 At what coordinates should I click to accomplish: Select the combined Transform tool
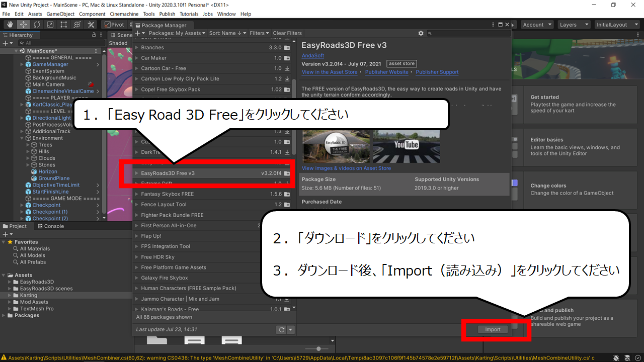[x=77, y=24]
